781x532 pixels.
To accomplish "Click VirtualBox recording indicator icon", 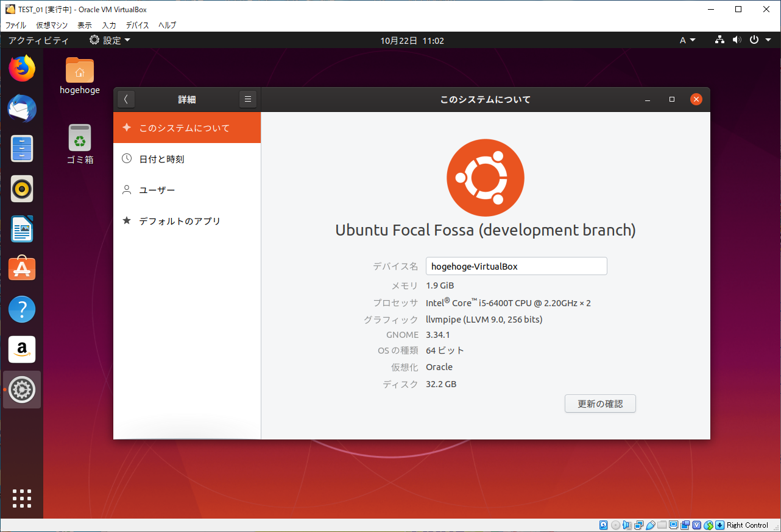I will (685, 525).
